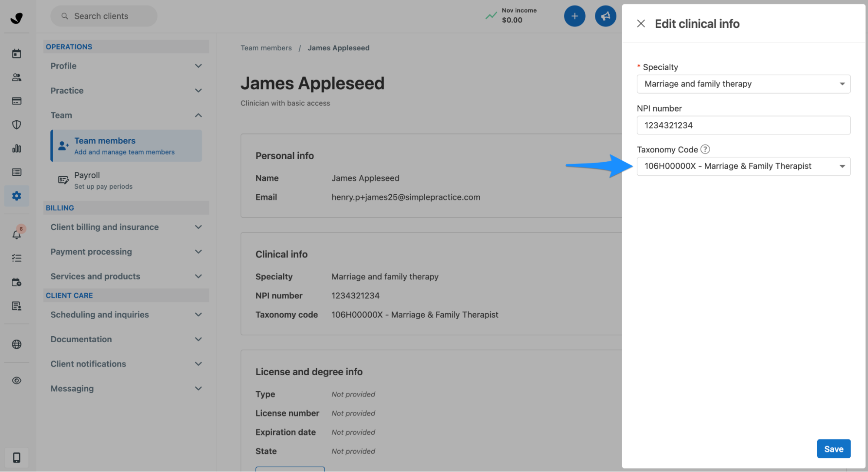Click the blue plus create button
The image size is (868, 472).
tap(574, 16)
